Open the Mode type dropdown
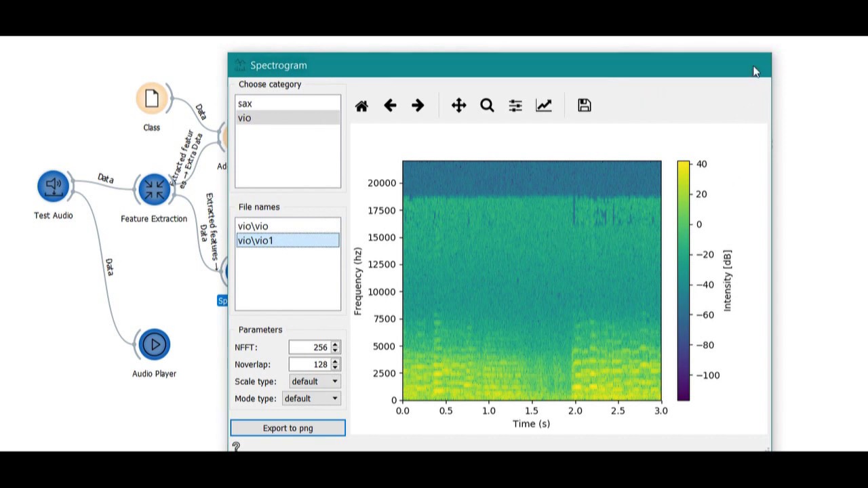Image resolution: width=868 pixels, height=488 pixels. pyautogui.click(x=311, y=399)
